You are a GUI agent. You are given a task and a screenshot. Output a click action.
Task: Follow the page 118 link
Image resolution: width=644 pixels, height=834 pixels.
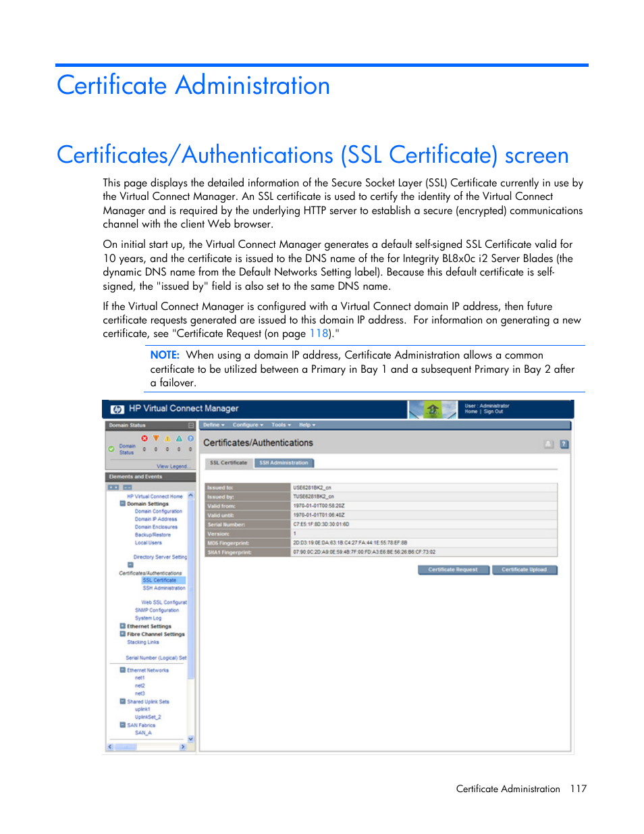(319, 334)
